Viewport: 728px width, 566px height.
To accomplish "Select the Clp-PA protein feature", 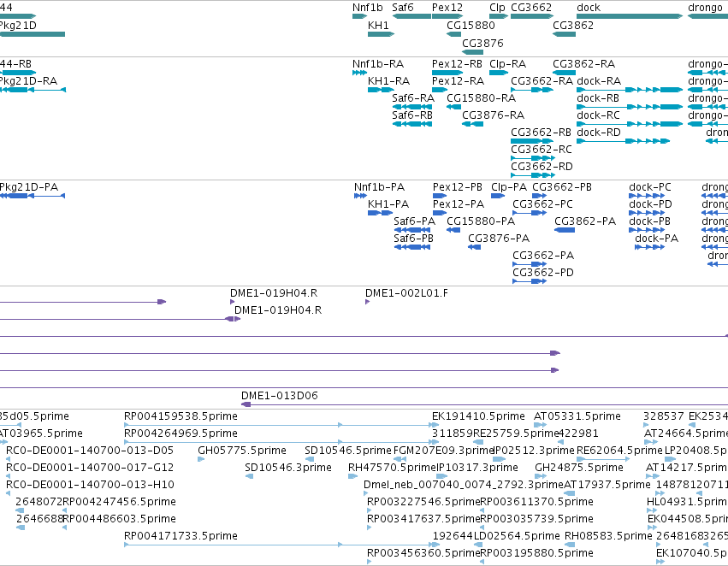I will pyautogui.click(x=498, y=196).
